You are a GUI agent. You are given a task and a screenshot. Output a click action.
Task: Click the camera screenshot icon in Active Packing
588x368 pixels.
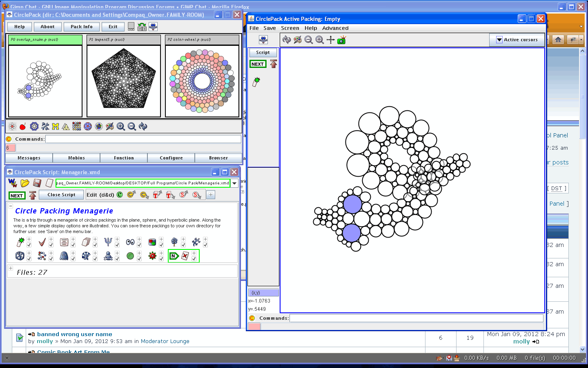[342, 40]
